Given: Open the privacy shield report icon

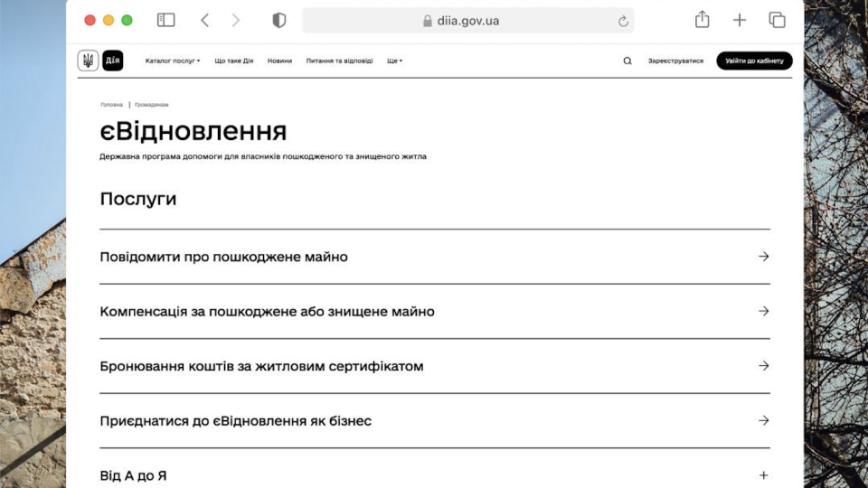Looking at the screenshot, I should 279,21.
